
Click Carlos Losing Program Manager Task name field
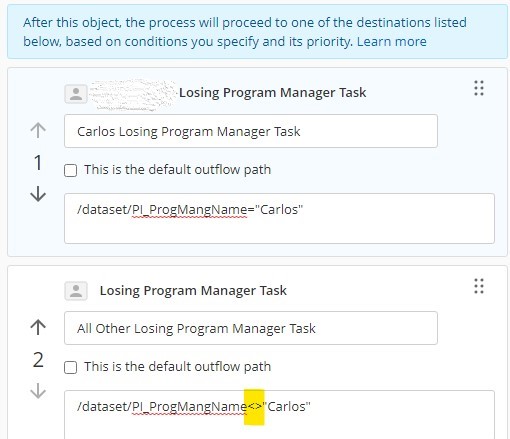click(x=251, y=131)
